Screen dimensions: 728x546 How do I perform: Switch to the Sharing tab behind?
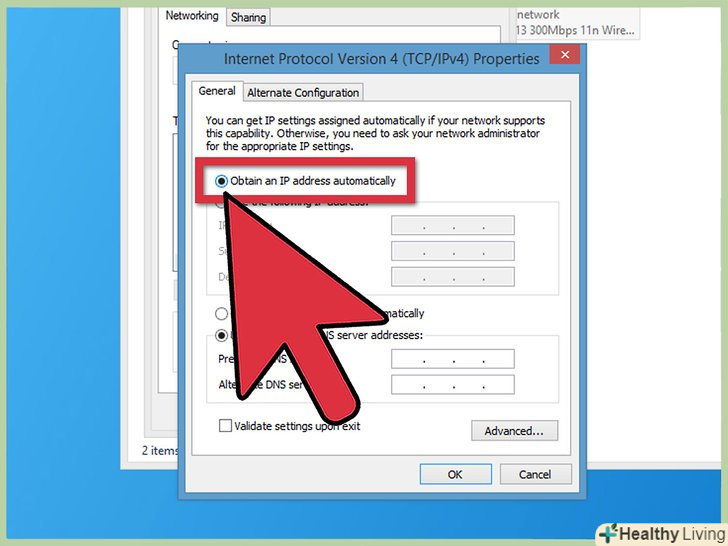pos(248,18)
